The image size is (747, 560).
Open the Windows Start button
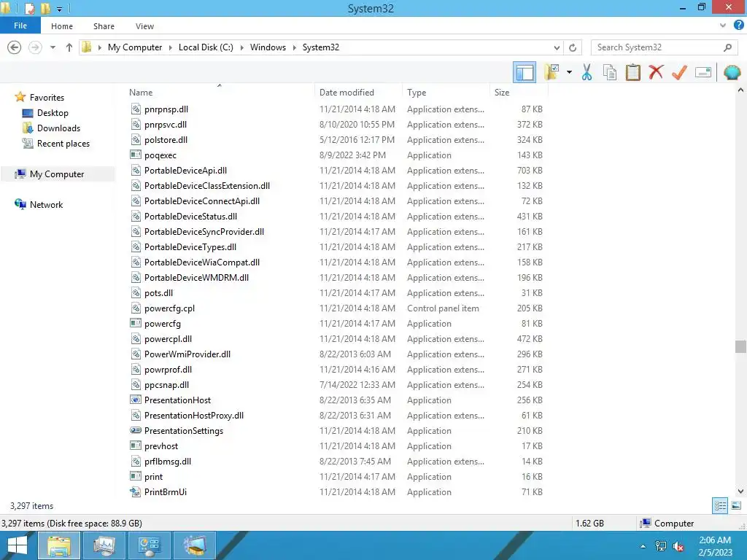(x=18, y=545)
